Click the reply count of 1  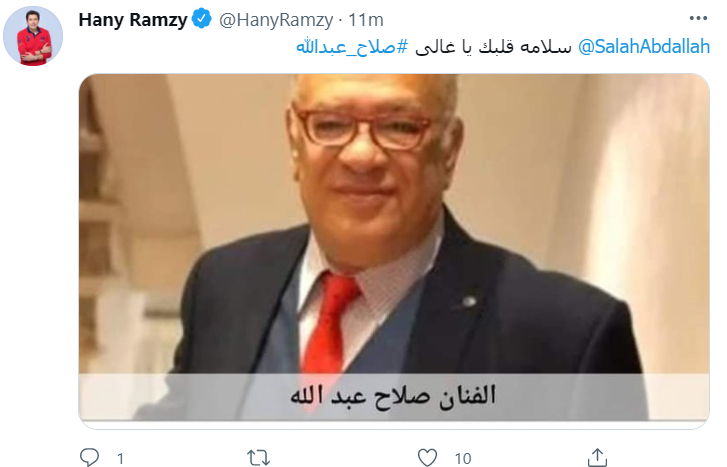121,459
